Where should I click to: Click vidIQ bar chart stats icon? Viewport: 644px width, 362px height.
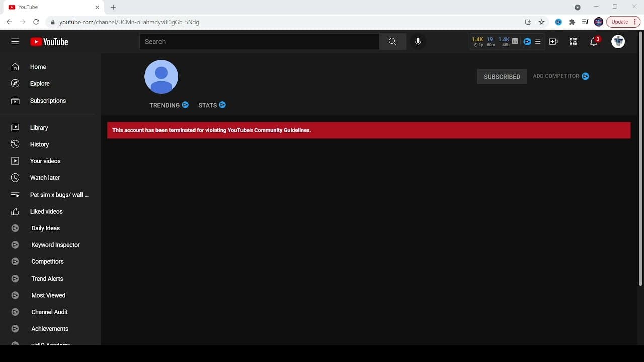515,41
